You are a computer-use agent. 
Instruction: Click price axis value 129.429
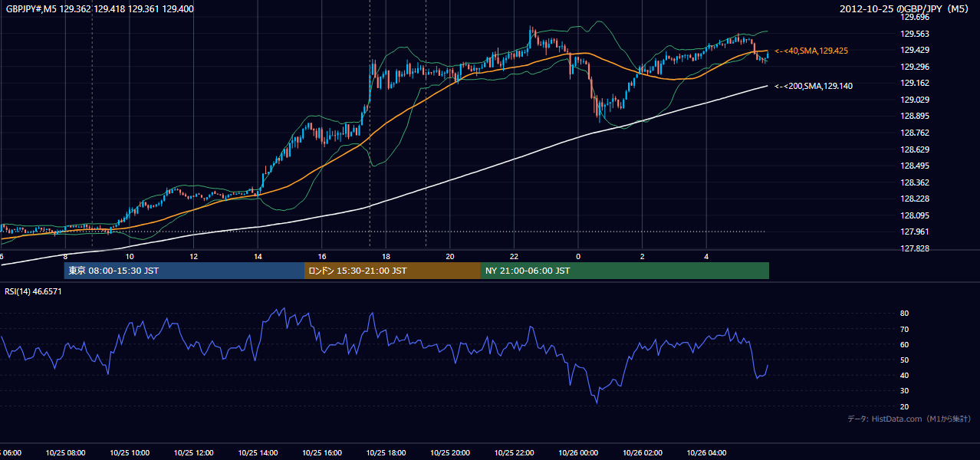click(x=914, y=50)
